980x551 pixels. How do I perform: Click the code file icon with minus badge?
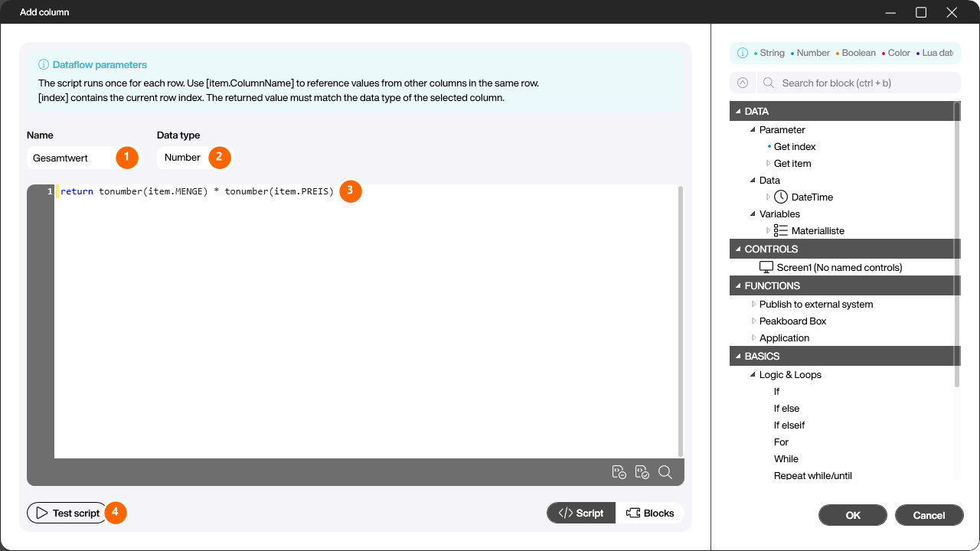pos(619,472)
